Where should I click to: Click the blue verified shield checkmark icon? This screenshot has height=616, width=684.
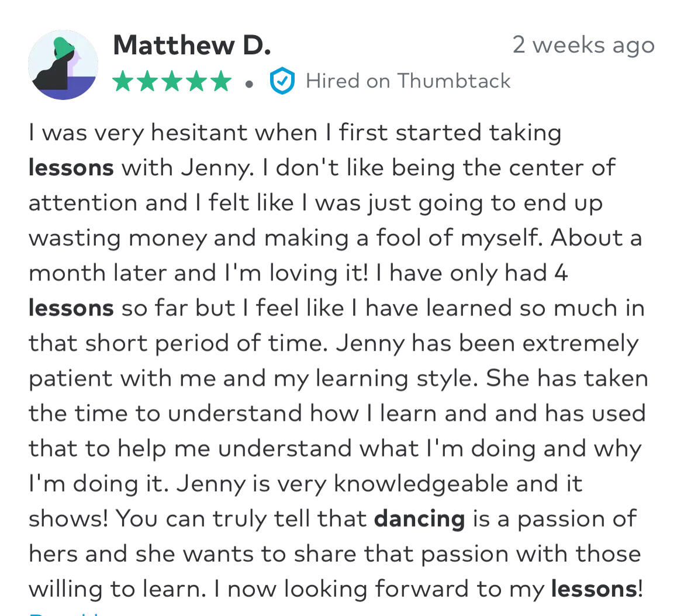click(282, 81)
